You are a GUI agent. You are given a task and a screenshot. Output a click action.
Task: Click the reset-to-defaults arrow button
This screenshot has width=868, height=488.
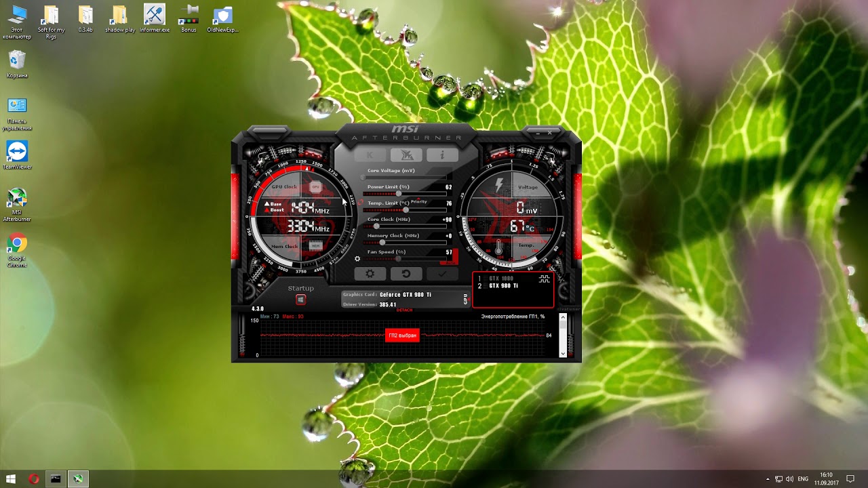tap(406, 274)
